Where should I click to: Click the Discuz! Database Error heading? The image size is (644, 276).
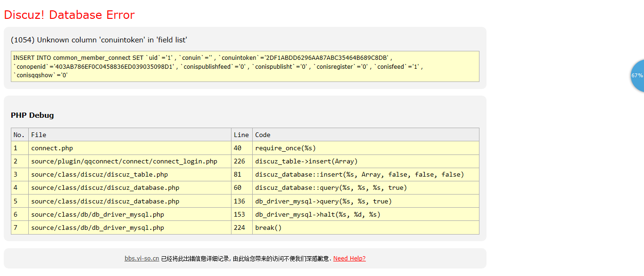click(x=69, y=15)
